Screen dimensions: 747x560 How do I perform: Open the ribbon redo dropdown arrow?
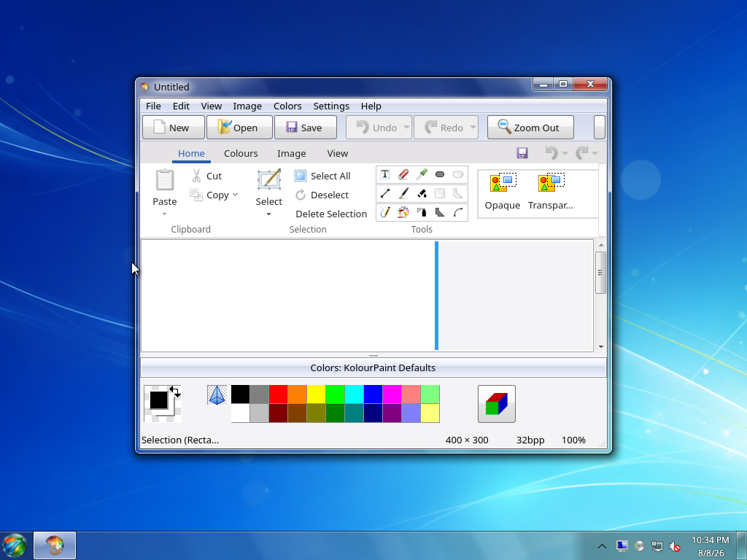[595, 153]
